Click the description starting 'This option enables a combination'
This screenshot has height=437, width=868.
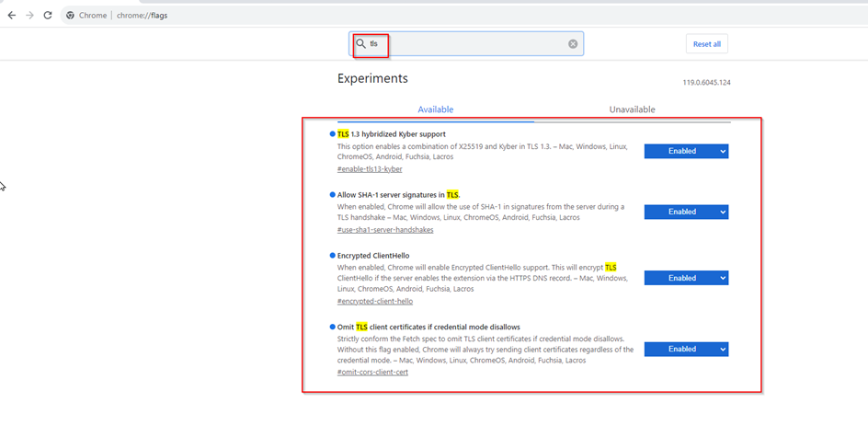[x=482, y=152]
